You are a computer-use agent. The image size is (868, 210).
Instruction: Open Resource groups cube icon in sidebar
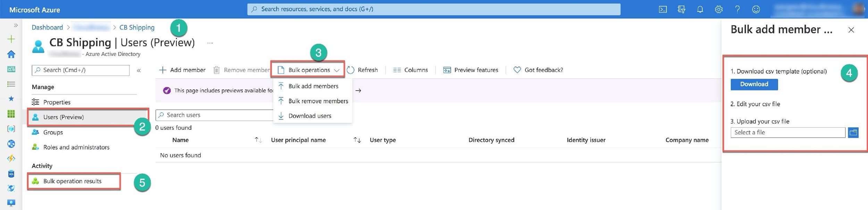[11, 129]
